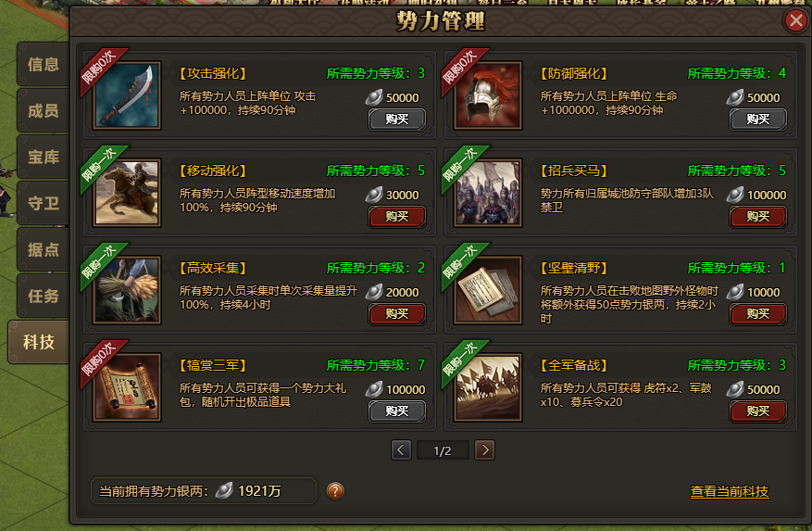This screenshot has width=812, height=531.
Task: Select the 招兵买马 soldiers icon
Action: [488, 193]
